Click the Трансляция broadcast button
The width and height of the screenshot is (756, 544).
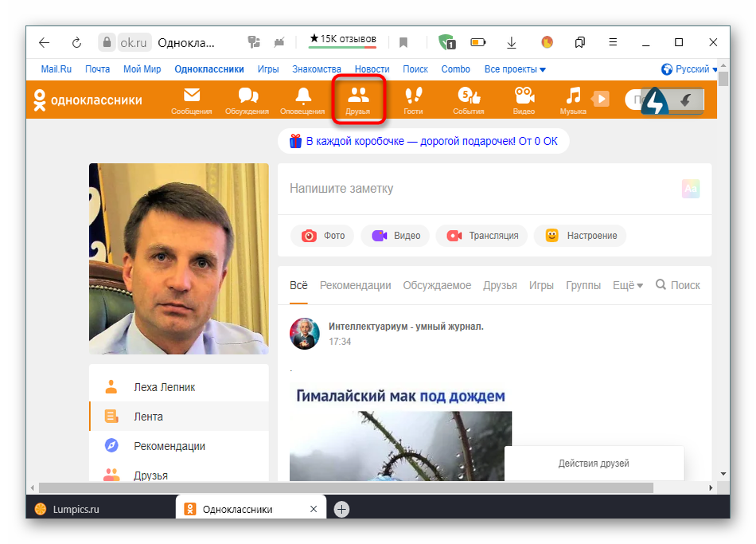(x=483, y=236)
